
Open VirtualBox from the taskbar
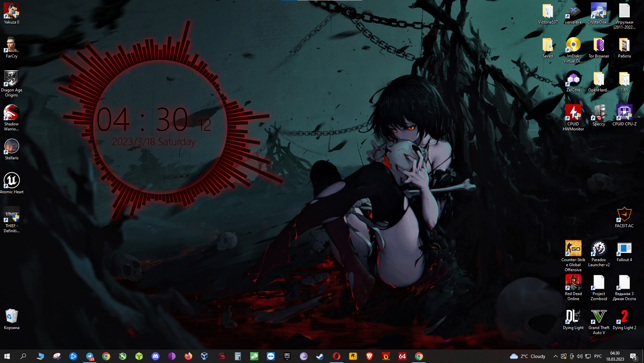pos(205,356)
